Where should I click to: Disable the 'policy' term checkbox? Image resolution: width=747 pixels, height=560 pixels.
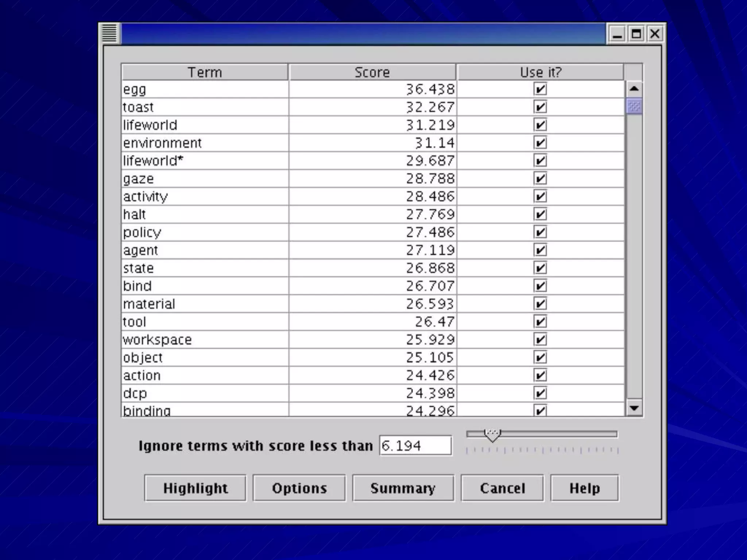coord(540,232)
